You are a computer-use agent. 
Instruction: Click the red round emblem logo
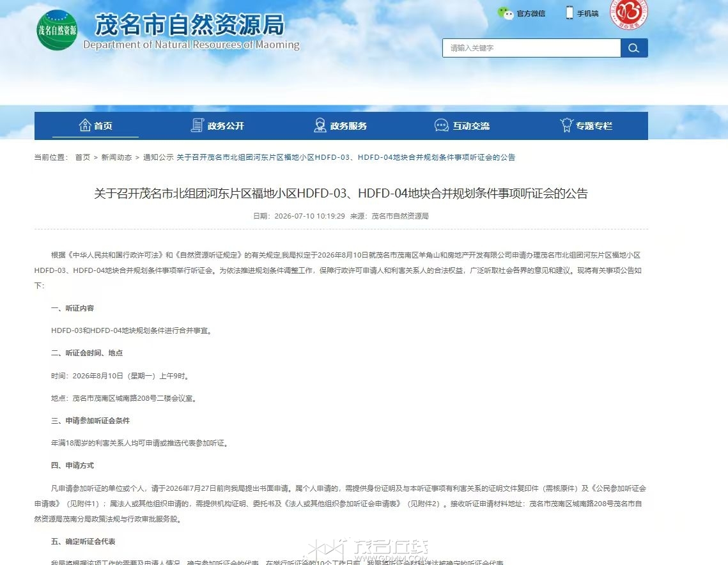coord(629,14)
